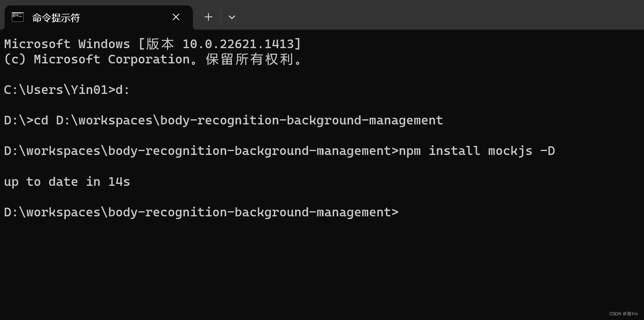Viewport: 644px width, 320px height.
Task: Close the 命令提示符 tab
Action: click(175, 17)
